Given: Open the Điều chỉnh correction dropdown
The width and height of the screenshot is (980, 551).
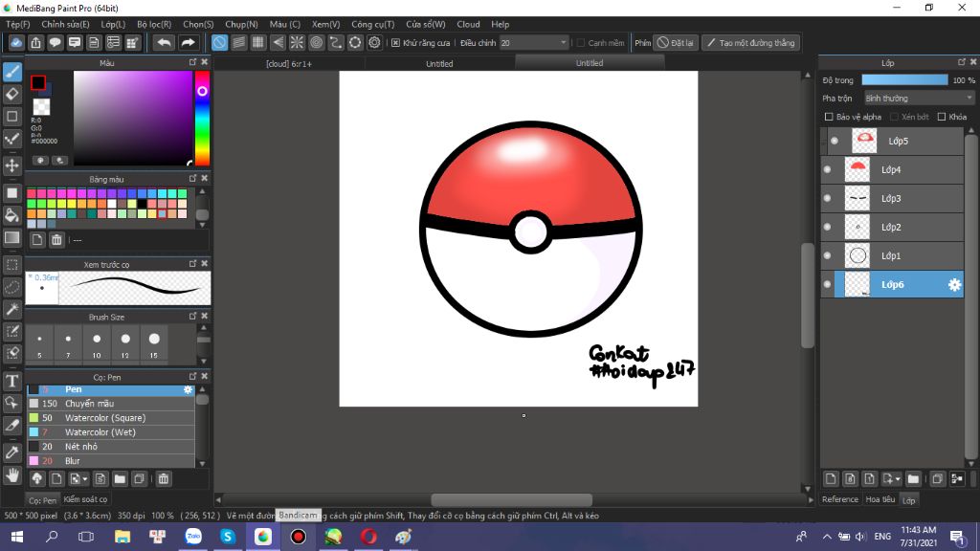Looking at the screenshot, I should [x=534, y=43].
